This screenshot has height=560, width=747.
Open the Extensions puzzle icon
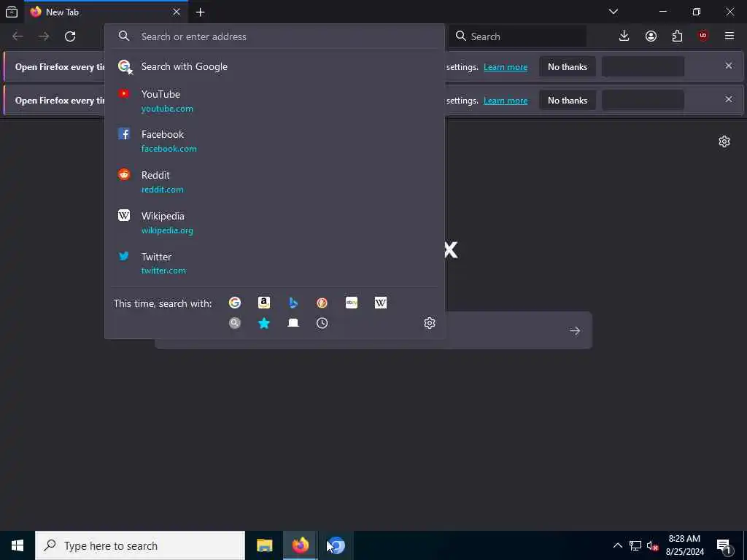pos(677,36)
